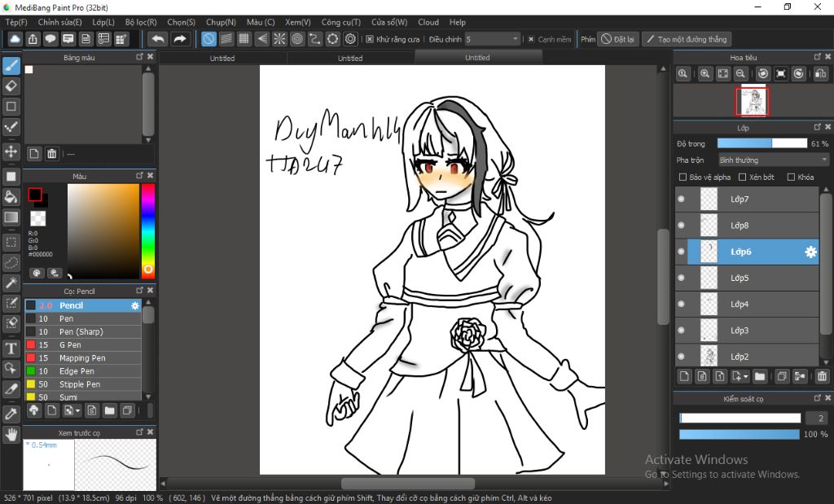Screen dimensions: 834x504
Task: Adjust the Độ trong opacity slider
Action: tap(762, 143)
